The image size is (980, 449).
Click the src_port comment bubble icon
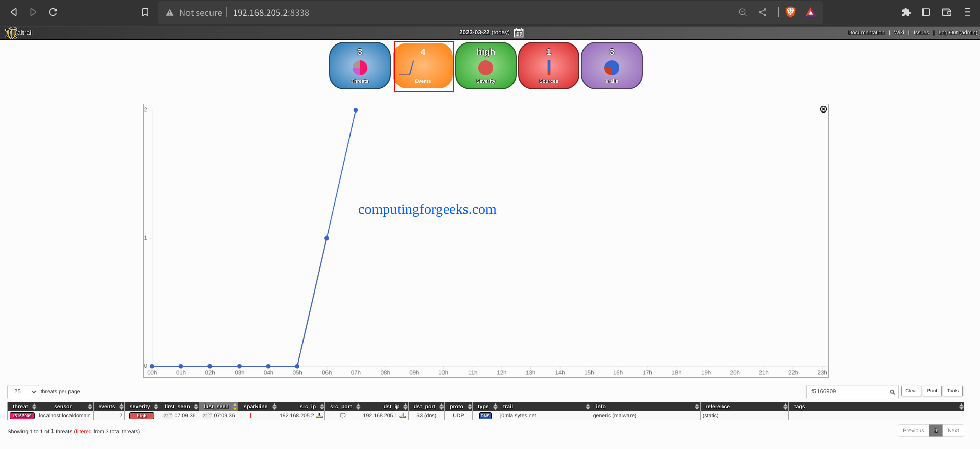coord(343,416)
